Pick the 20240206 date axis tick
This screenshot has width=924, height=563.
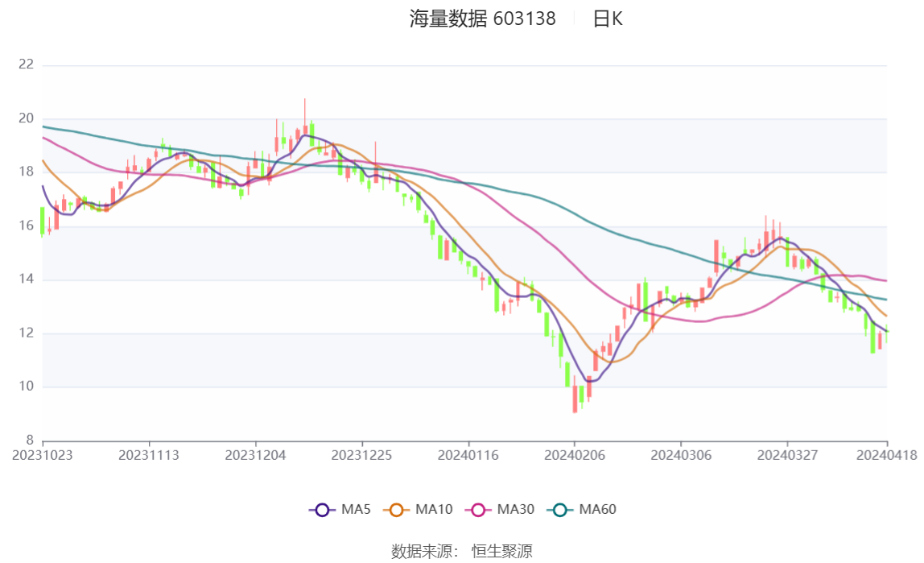[x=575, y=455]
